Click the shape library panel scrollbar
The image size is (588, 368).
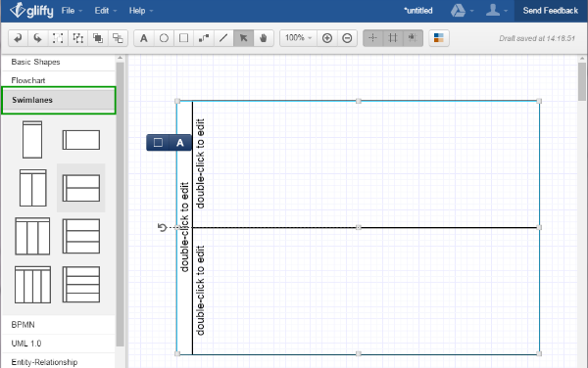pyautogui.click(x=120, y=204)
